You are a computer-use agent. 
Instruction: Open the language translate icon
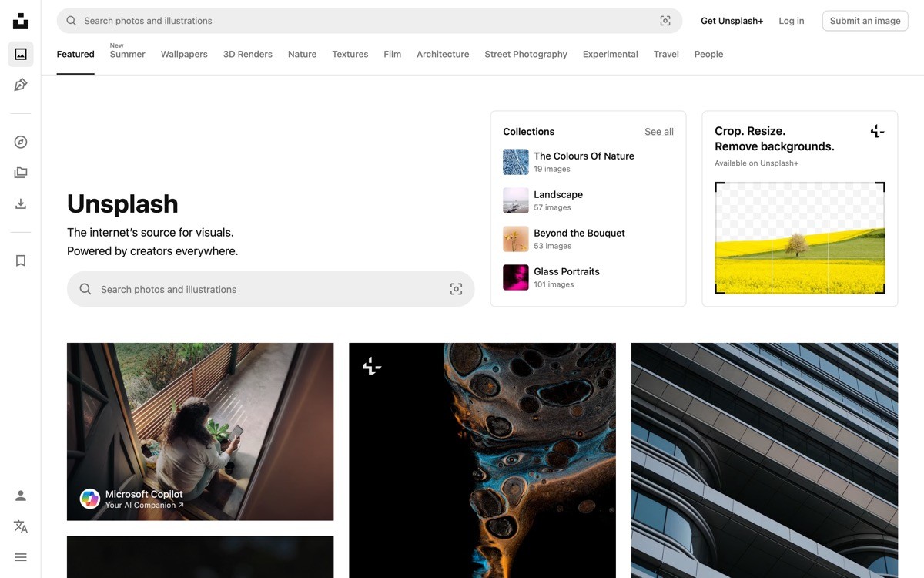[21, 526]
